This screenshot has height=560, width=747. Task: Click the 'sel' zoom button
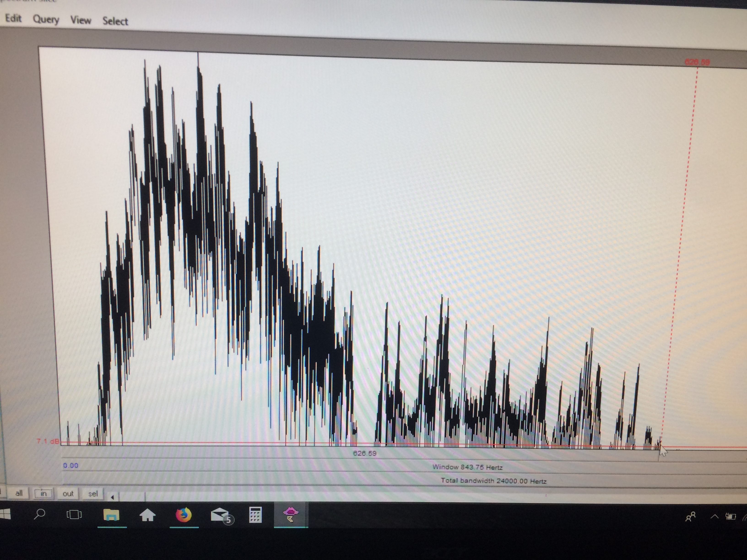click(x=93, y=494)
